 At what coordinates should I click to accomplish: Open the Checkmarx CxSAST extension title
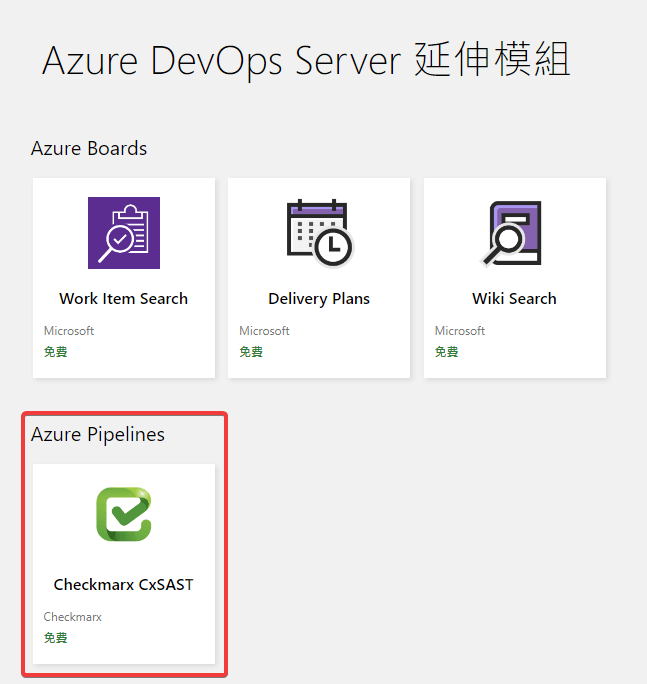click(x=123, y=585)
